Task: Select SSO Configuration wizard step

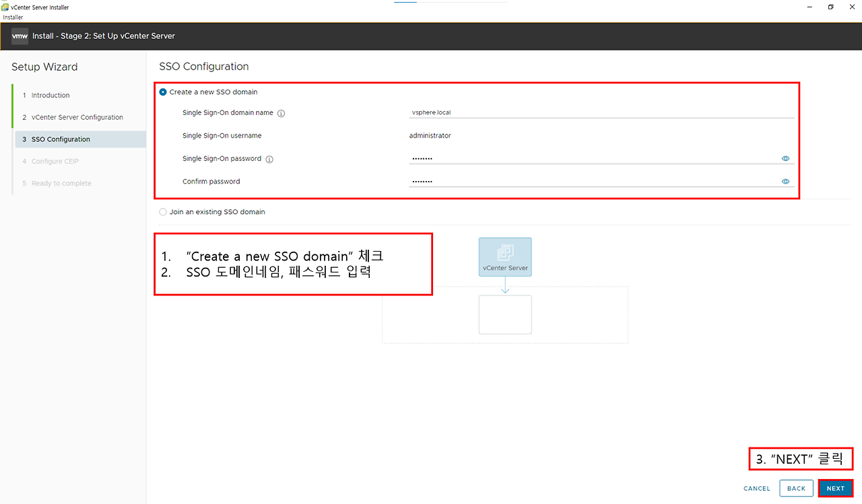Action: 79,139
